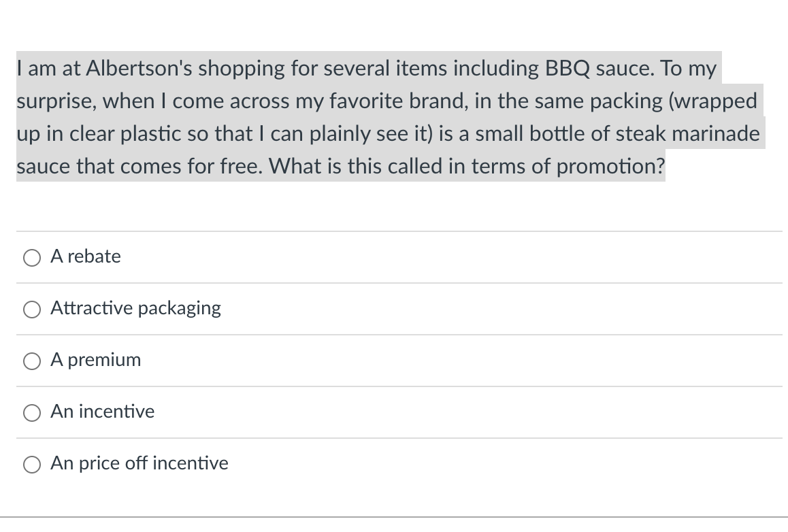Click the "A premium" answer label text
Screen dimensions: 788x532
pos(96,360)
